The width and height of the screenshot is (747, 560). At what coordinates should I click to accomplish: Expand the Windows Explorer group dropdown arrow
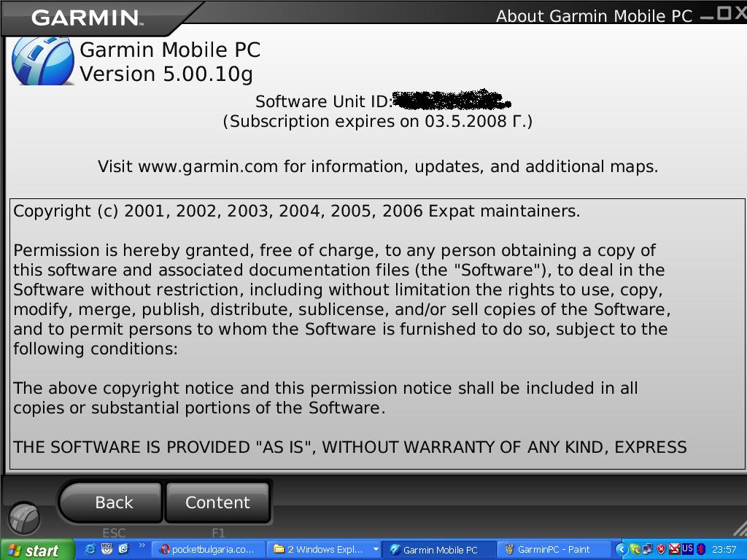(376, 550)
